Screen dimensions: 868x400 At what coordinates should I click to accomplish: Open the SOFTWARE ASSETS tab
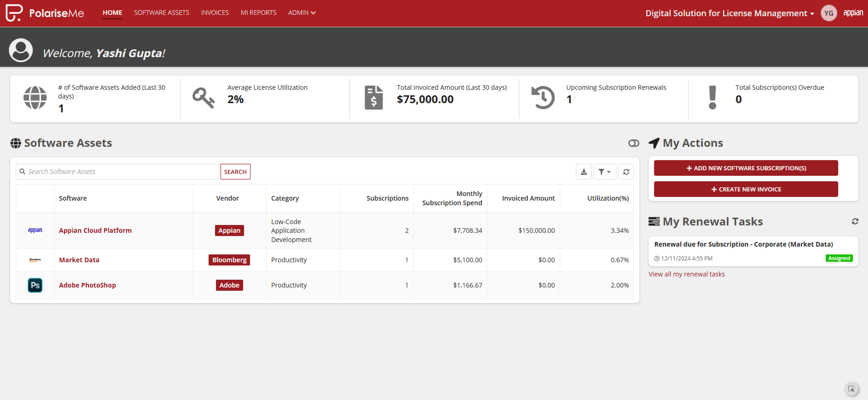click(162, 13)
